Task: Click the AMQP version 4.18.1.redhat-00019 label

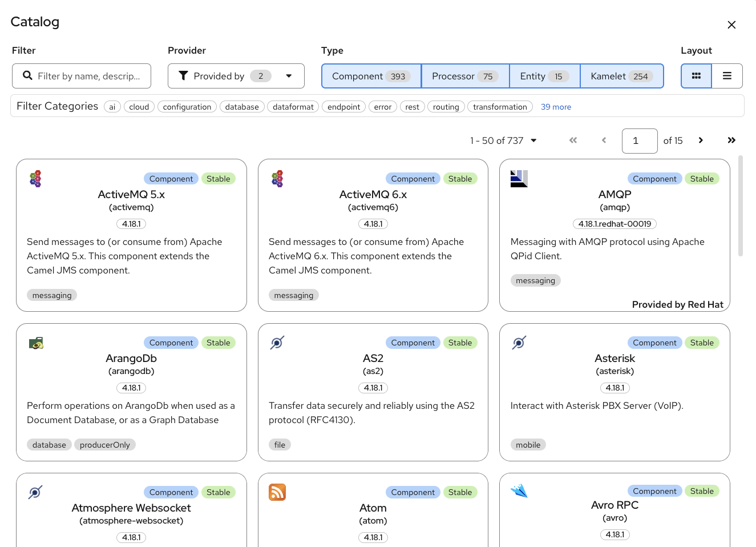Action: (x=615, y=224)
